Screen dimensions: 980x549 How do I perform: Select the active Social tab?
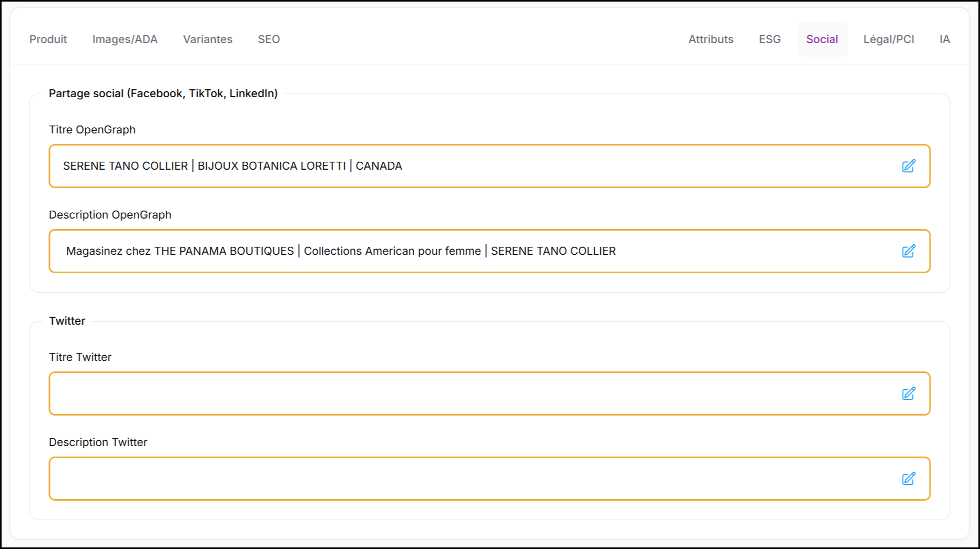822,39
